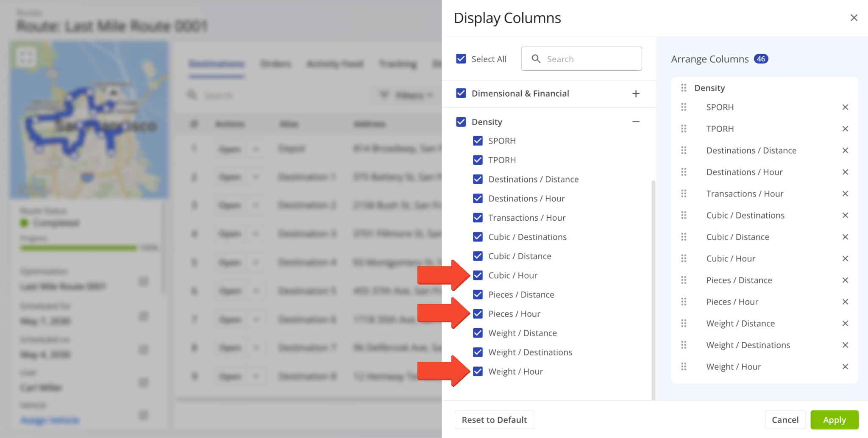Click drag handle beside Weight / Hour
This screenshot has width=868, height=438.
684,366
